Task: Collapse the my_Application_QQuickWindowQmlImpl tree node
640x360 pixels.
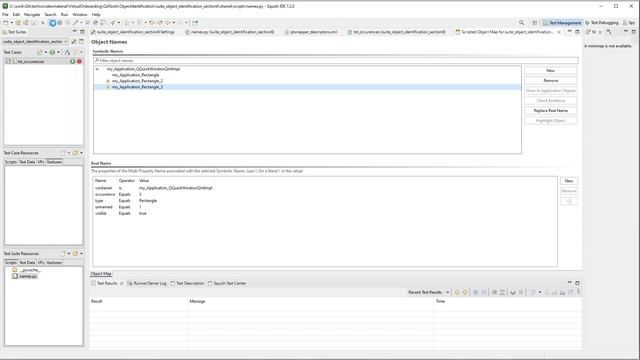Action: click(97, 69)
